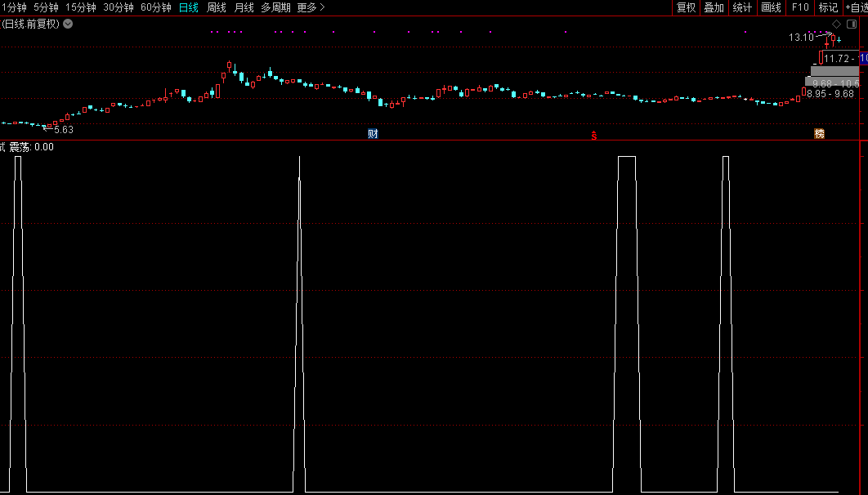Viewport: 868px width, 495px height.
Task: Switch to the 1分钟 period
Action: (x=13, y=7)
